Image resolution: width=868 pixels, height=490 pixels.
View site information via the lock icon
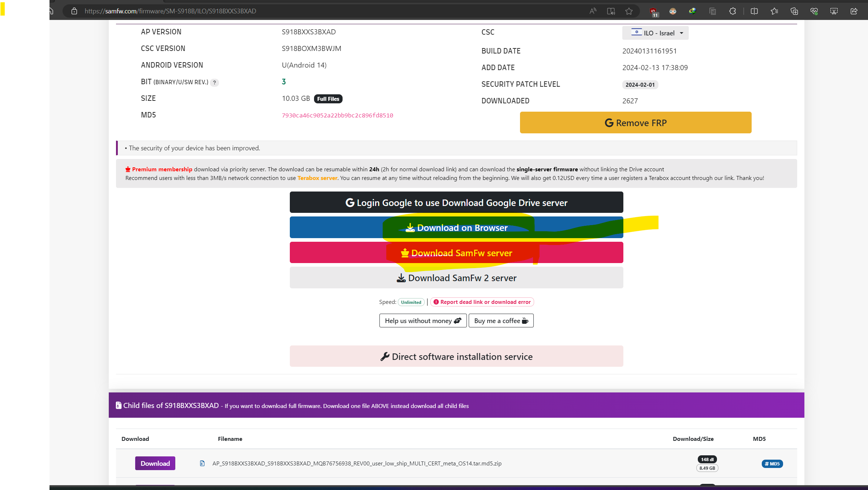[x=74, y=11]
